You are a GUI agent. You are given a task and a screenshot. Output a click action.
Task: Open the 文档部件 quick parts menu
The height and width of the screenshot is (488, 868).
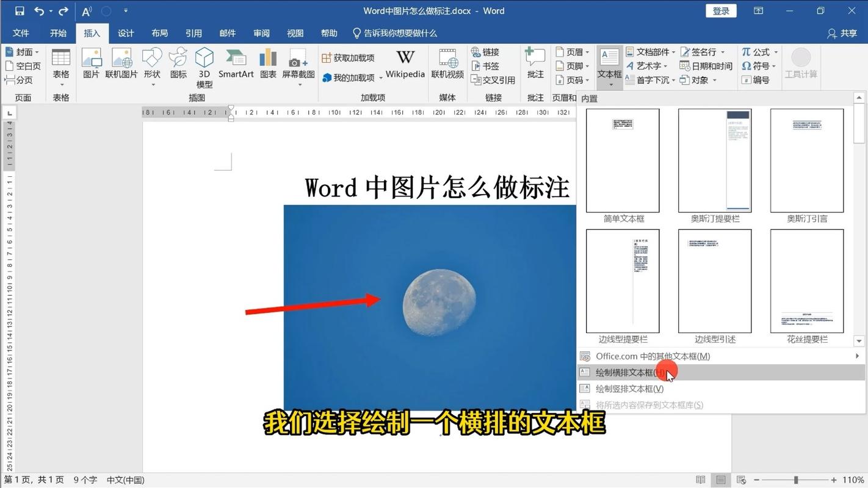click(x=651, y=52)
